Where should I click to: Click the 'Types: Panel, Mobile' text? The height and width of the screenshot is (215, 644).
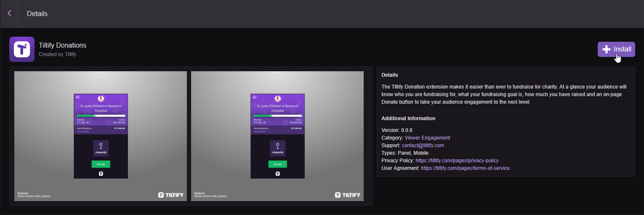[x=405, y=153]
